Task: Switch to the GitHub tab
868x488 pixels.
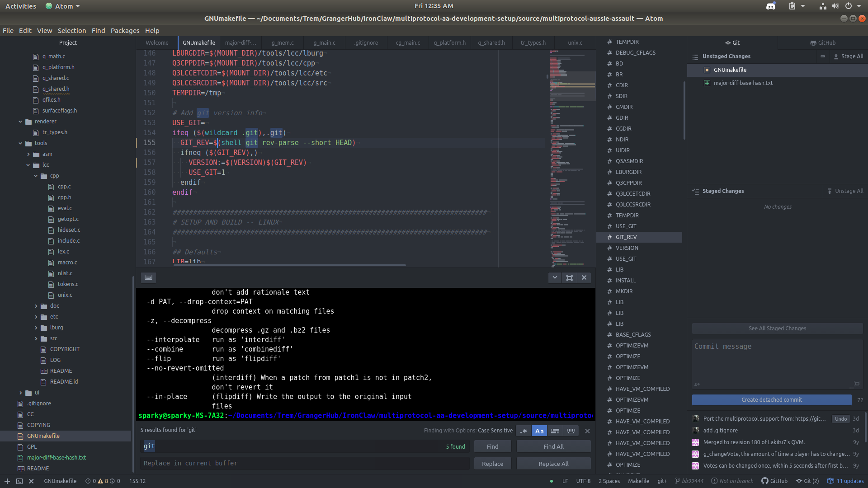Action: pyautogui.click(x=823, y=43)
